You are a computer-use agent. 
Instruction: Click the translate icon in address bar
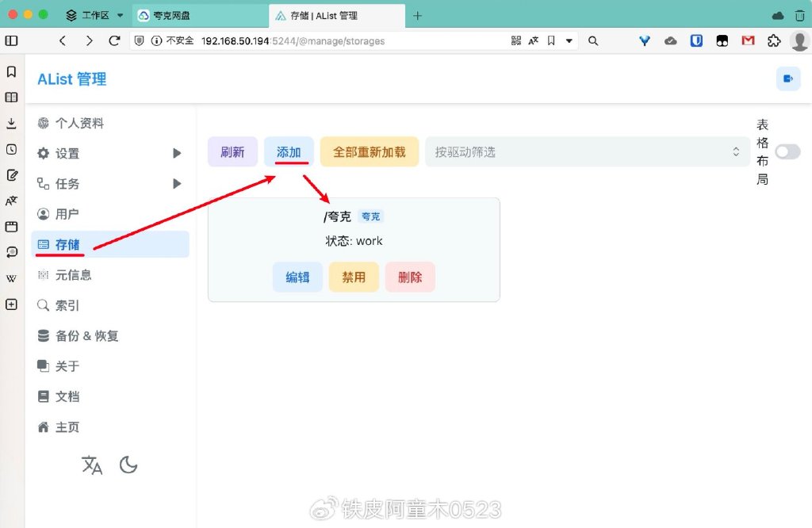pos(534,40)
